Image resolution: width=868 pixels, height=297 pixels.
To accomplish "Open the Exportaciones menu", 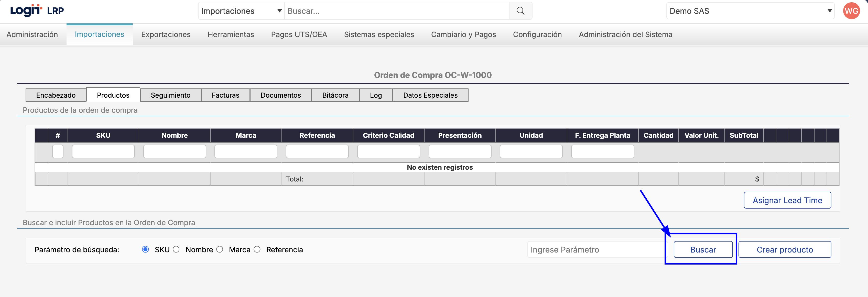I will 166,34.
